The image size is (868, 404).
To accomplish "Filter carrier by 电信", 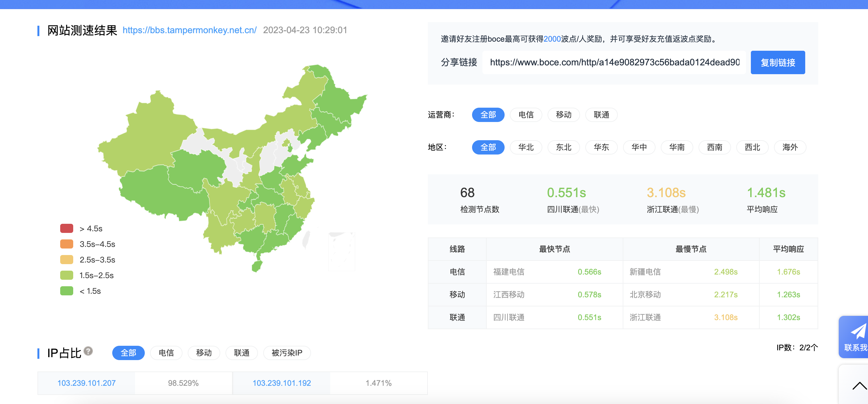I will coord(526,115).
